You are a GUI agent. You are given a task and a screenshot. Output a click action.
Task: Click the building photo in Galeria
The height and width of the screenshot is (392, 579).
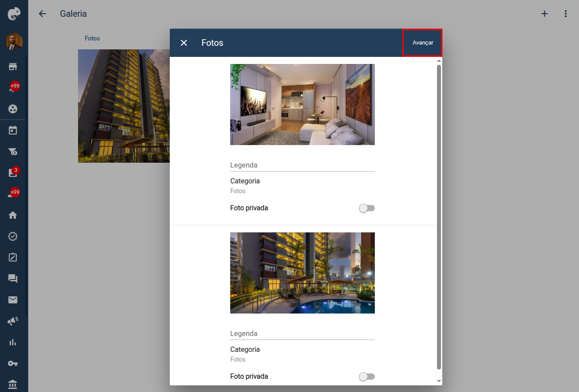[124, 106]
